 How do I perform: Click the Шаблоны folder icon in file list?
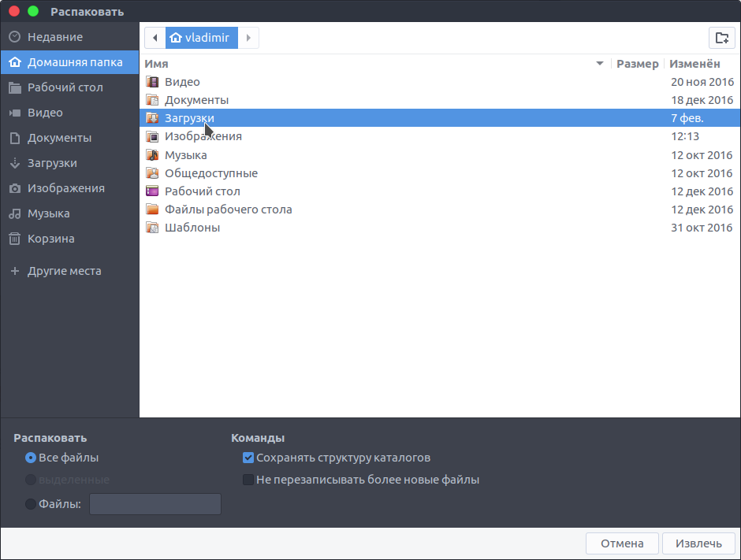(152, 228)
